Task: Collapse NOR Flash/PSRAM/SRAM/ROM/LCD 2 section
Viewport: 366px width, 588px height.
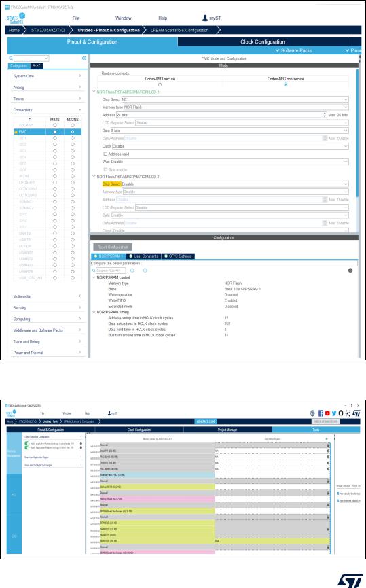Action: (x=94, y=177)
